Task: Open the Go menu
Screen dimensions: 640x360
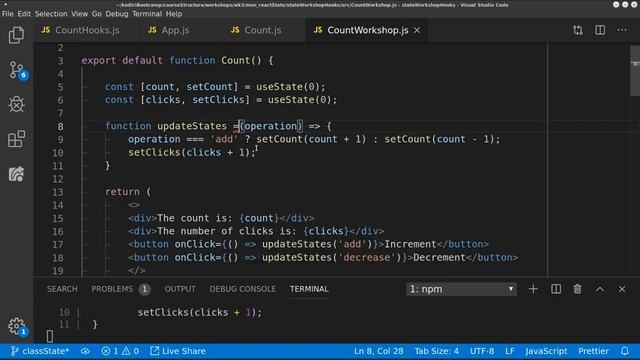Action: (x=96, y=13)
